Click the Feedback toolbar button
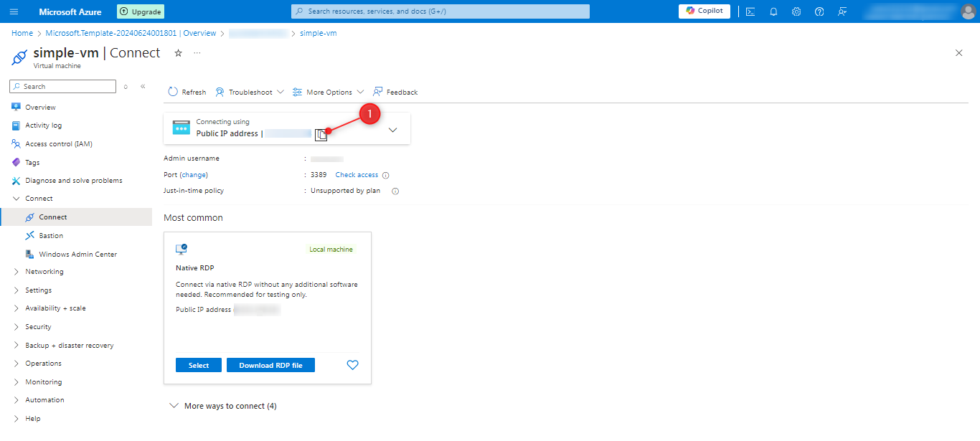The image size is (980, 441). (x=395, y=92)
